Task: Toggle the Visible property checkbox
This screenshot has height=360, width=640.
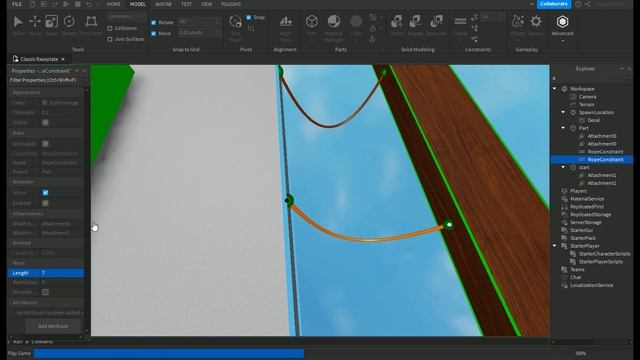Action: [x=45, y=122]
